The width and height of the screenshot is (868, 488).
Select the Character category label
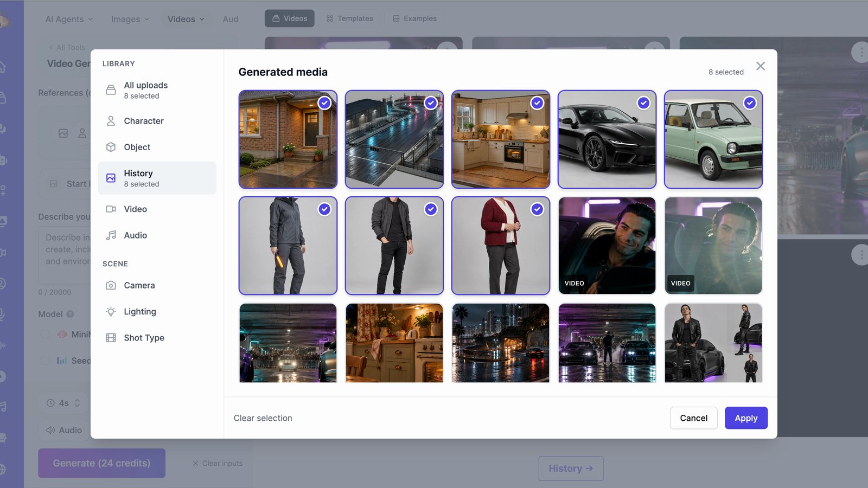144,121
